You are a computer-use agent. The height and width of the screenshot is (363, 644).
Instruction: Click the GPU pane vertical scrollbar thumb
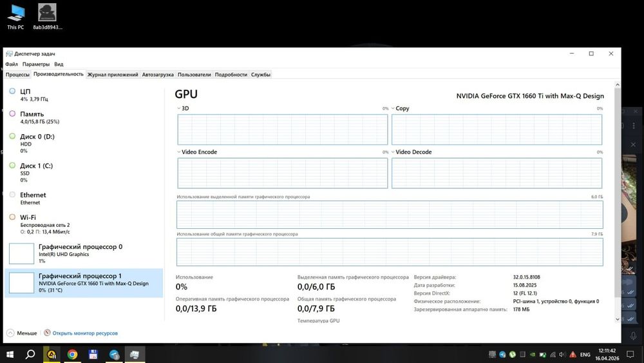point(618,192)
